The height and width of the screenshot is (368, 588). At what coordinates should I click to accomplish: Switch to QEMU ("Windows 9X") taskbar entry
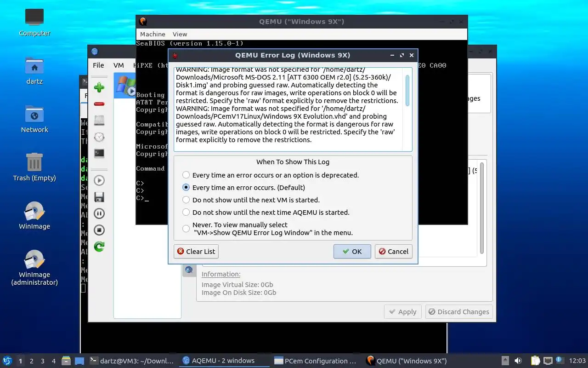(408, 361)
